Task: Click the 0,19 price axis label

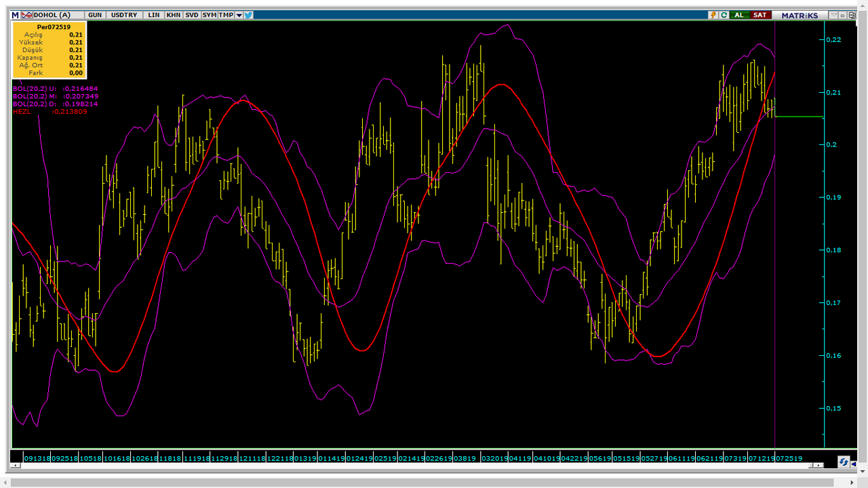Action: (833, 197)
